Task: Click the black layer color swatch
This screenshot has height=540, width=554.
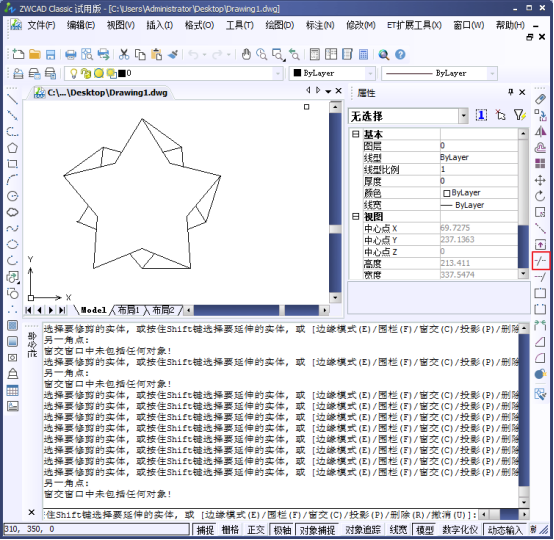Action: [x=122, y=73]
